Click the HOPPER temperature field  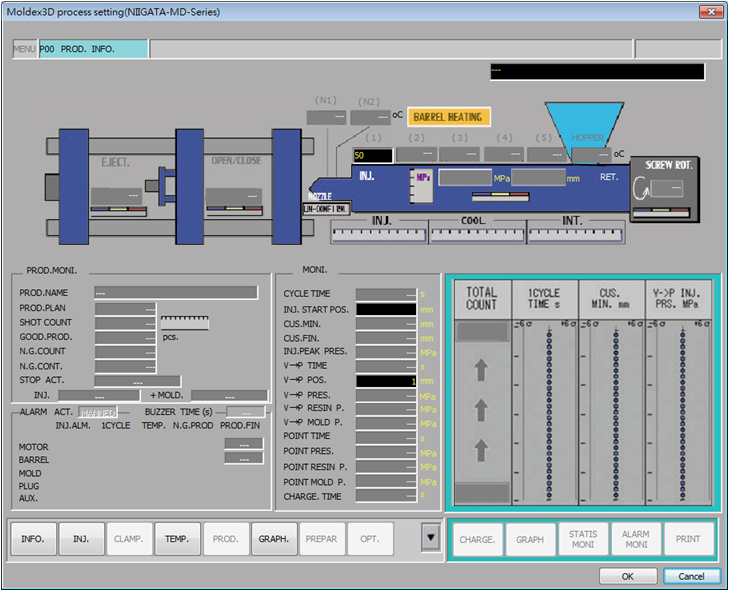(591, 154)
